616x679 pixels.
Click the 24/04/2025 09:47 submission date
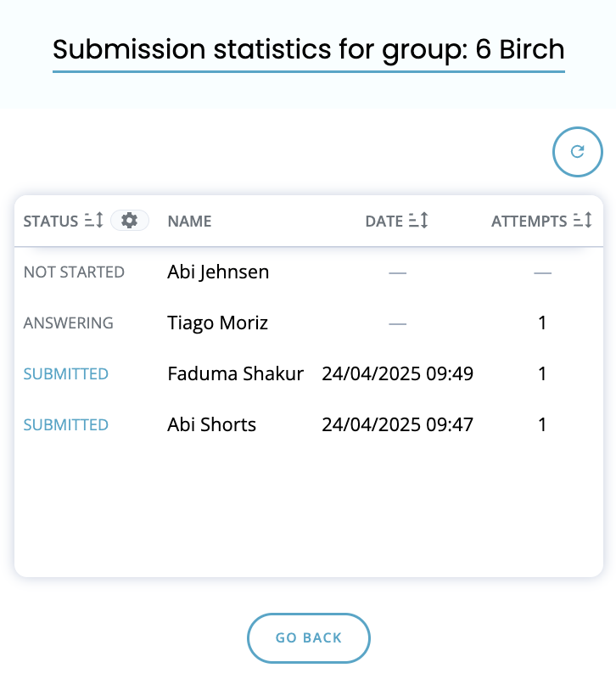click(397, 425)
